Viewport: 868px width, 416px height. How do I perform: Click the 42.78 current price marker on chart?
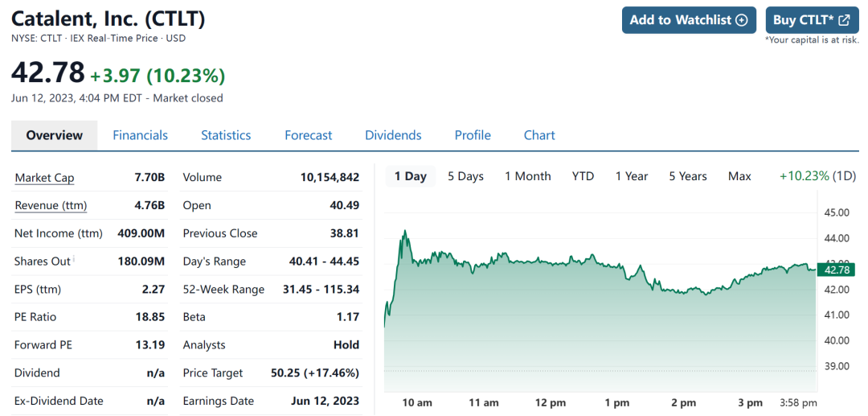(x=837, y=270)
